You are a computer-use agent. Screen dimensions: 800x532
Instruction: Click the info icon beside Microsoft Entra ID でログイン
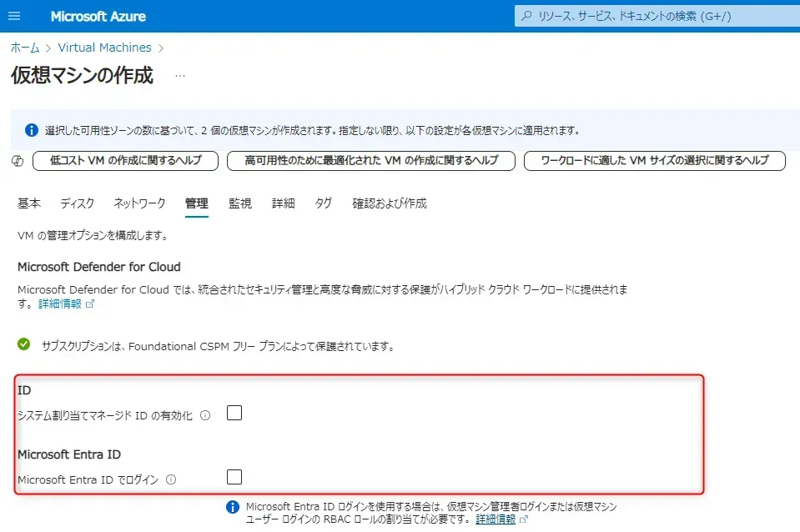171,479
